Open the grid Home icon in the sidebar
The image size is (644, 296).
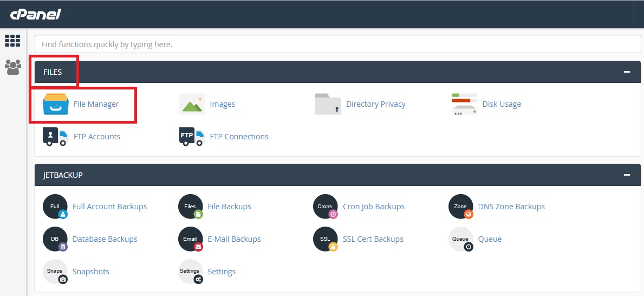[x=12, y=41]
